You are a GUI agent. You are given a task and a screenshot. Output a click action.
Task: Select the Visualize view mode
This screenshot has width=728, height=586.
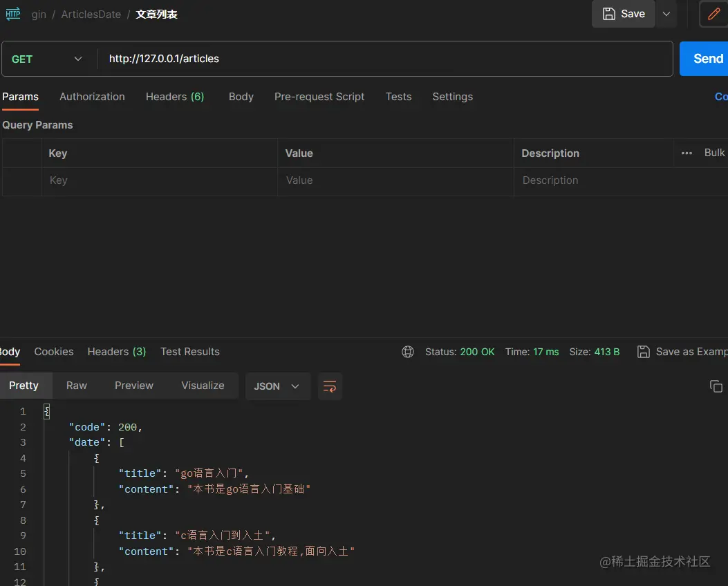203,386
